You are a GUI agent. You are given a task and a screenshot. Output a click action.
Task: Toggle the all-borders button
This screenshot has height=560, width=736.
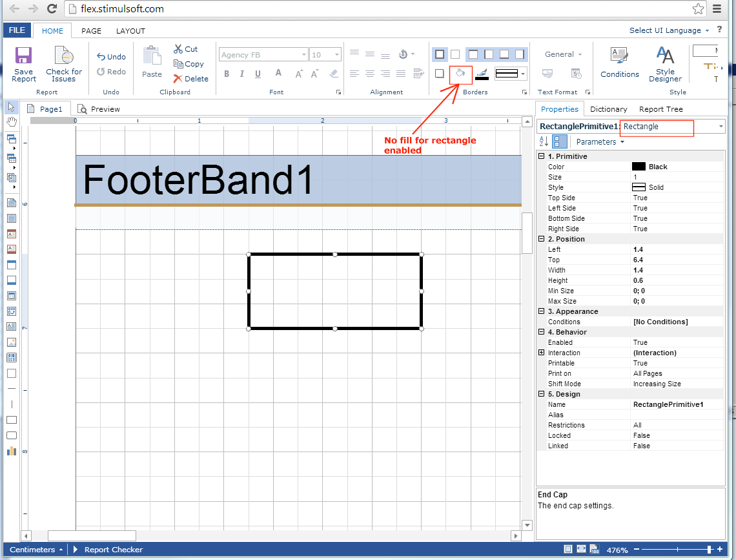(440, 54)
